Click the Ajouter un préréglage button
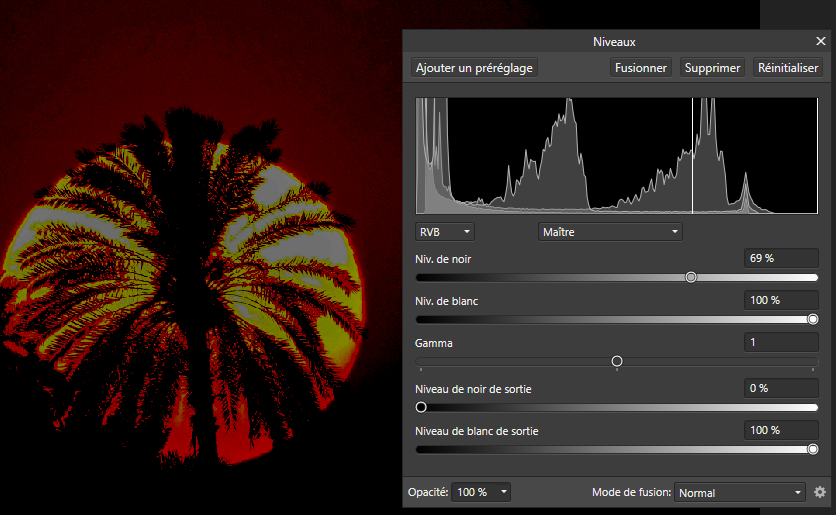Viewport: 836px width, 515px height. click(x=474, y=68)
